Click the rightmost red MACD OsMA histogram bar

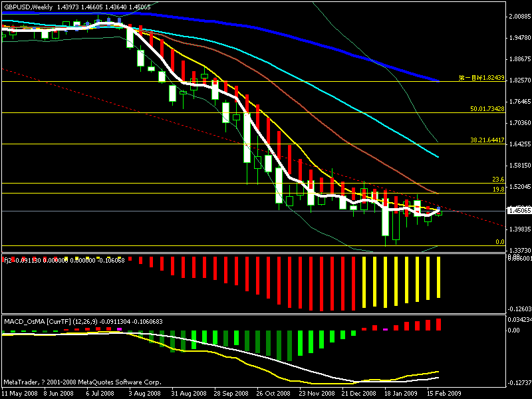(x=438, y=325)
